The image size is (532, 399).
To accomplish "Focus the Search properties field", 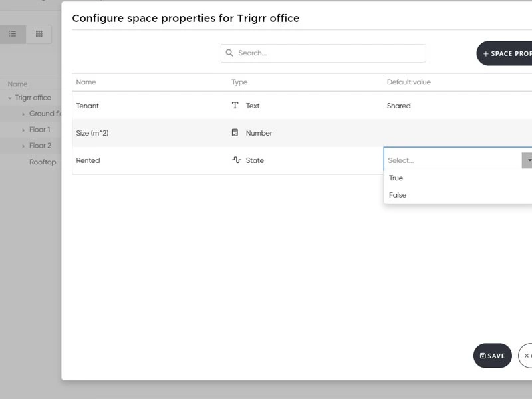I will point(323,53).
